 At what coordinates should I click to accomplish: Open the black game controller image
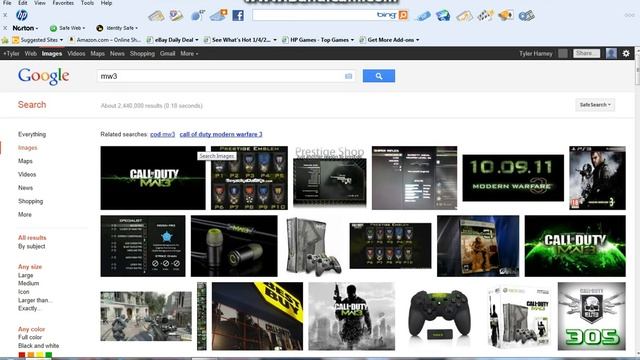(x=440, y=315)
